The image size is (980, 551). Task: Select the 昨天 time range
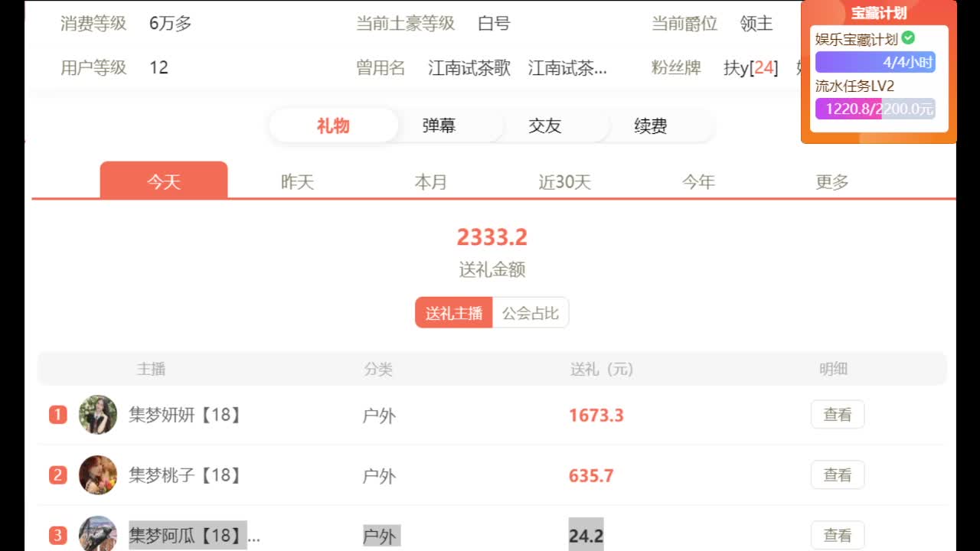point(297,182)
